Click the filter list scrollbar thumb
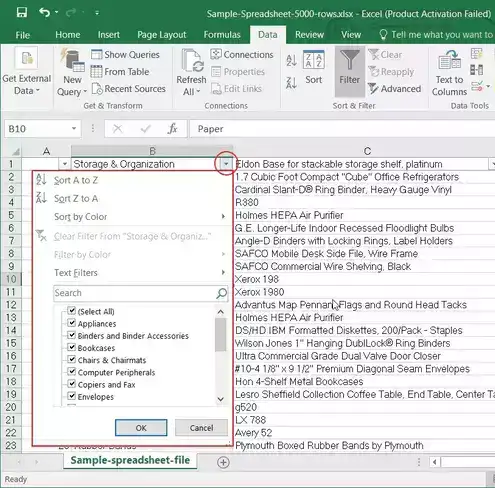This screenshot has width=495, height=488. (220, 335)
